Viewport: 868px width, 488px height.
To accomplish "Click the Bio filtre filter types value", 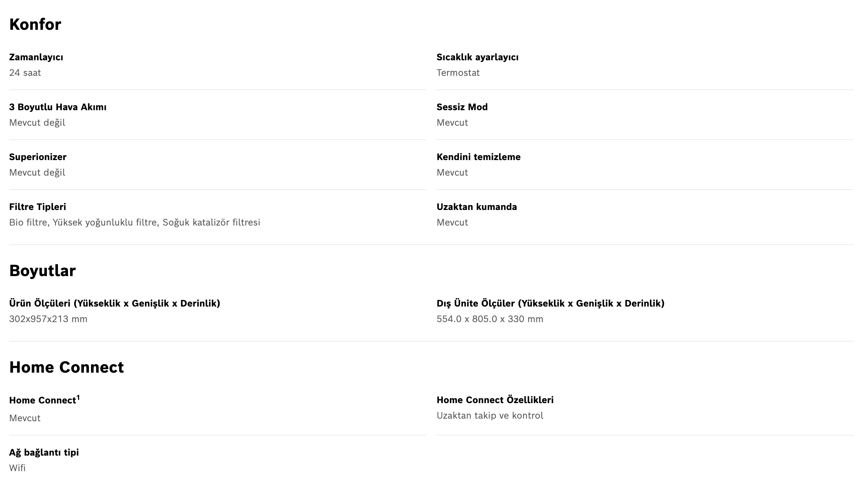I will (x=134, y=222).
